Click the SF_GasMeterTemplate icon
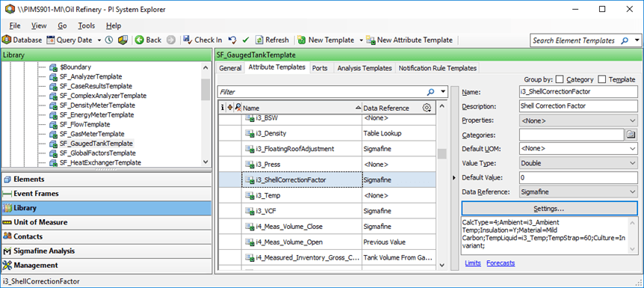 coord(53,134)
